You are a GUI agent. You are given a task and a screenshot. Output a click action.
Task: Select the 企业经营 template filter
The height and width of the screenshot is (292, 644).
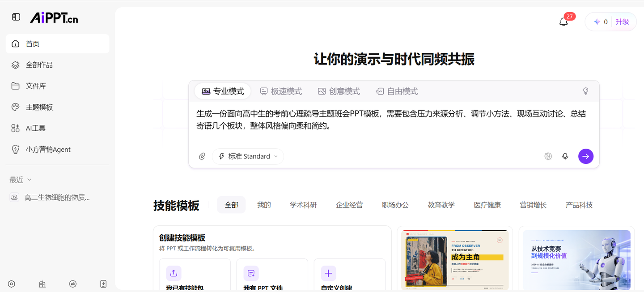[x=349, y=205]
